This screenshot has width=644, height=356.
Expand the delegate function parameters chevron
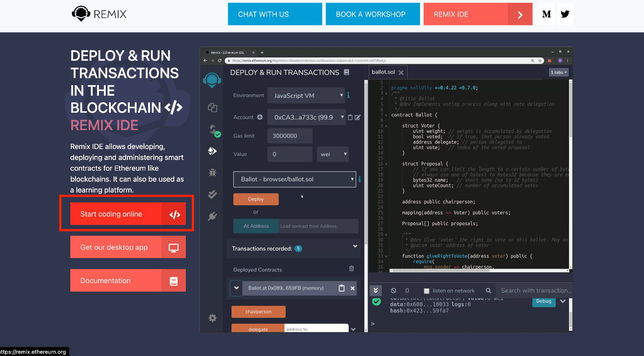[353, 329]
